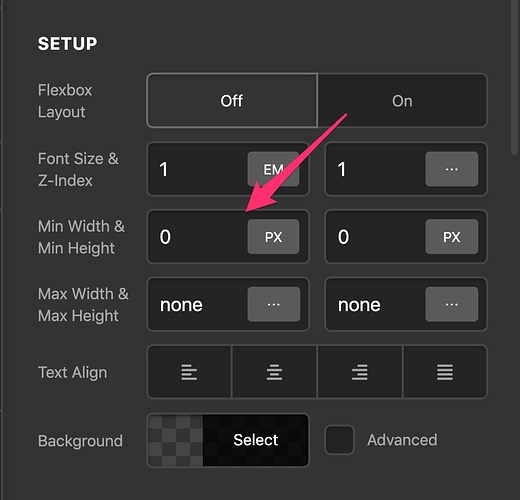Turn Flexbox Layout off
The width and height of the screenshot is (520, 500).
pyautogui.click(x=232, y=101)
